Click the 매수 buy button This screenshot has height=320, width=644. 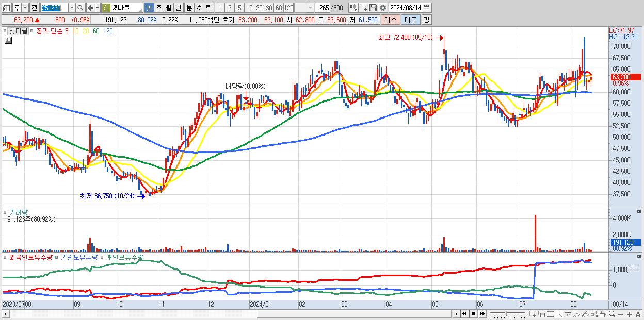391,20
